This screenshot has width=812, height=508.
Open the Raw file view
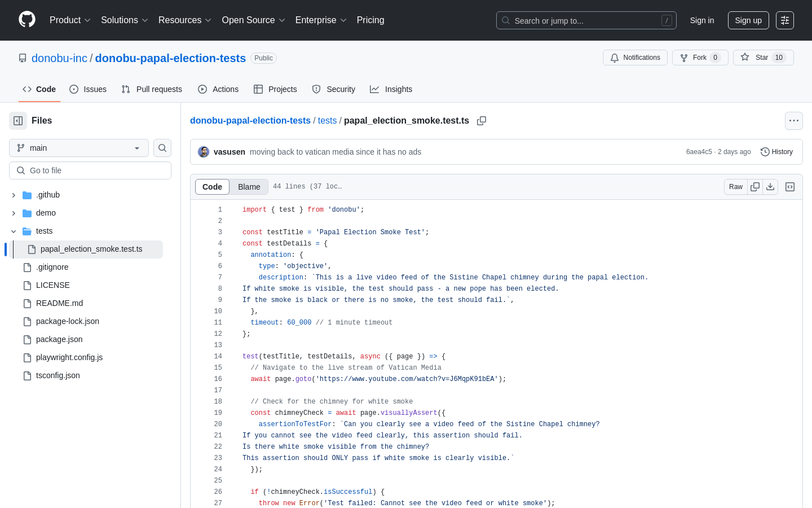(x=736, y=187)
